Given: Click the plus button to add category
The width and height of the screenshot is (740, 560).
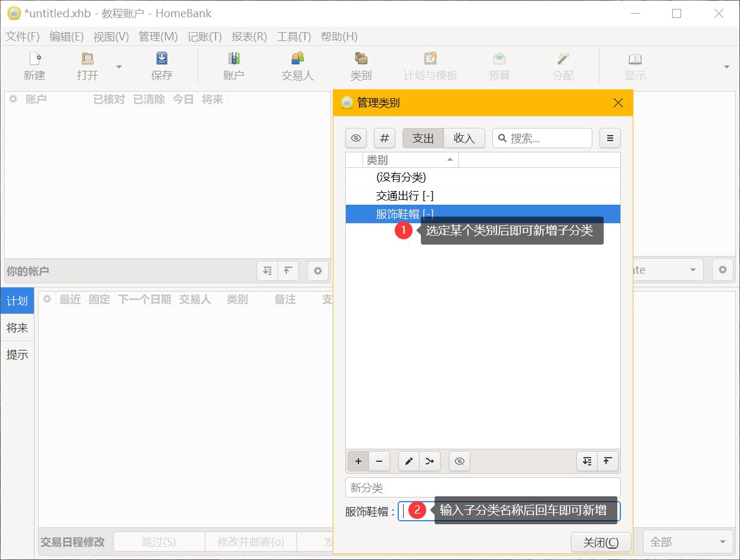Looking at the screenshot, I should pyautogui.click(x=358, y=461).
